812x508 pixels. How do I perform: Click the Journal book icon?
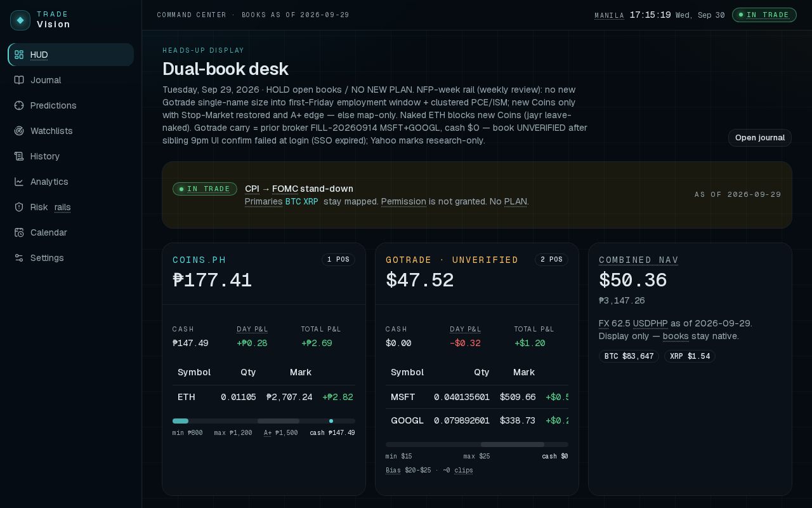pyautogui.click(x=19, y=80)
